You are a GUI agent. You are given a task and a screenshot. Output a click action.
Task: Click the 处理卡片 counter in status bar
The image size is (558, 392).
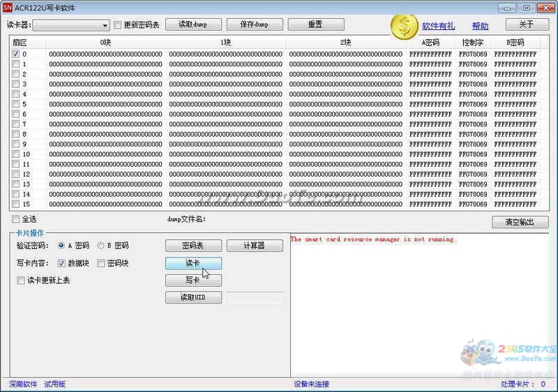(522, 384)
